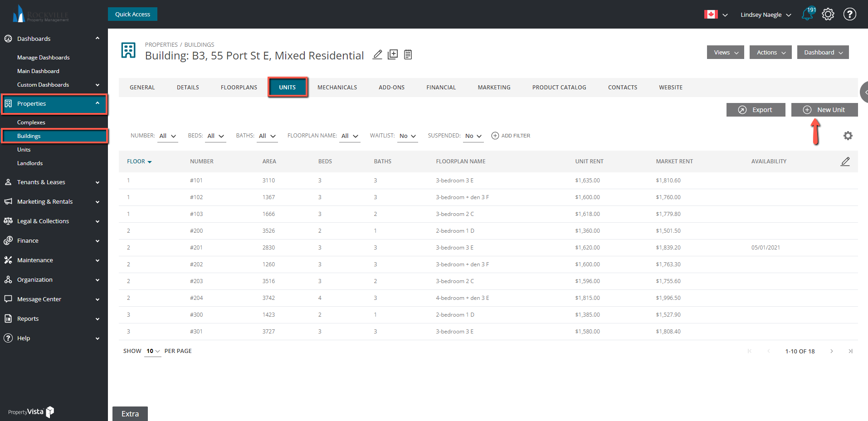Open the Website tab
The height and width of the screenshot is (421, 868).
(x=671, y=88)
